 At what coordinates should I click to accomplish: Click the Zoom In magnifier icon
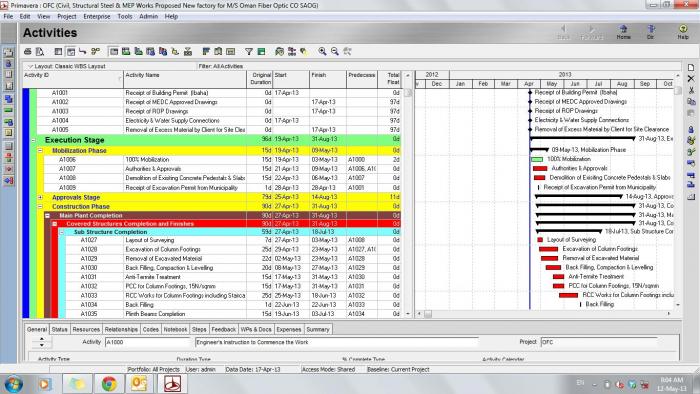tap(322, 52)
